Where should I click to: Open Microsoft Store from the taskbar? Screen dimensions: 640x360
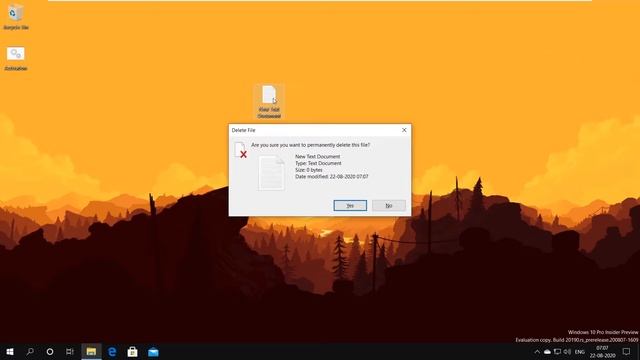[132, 351]
